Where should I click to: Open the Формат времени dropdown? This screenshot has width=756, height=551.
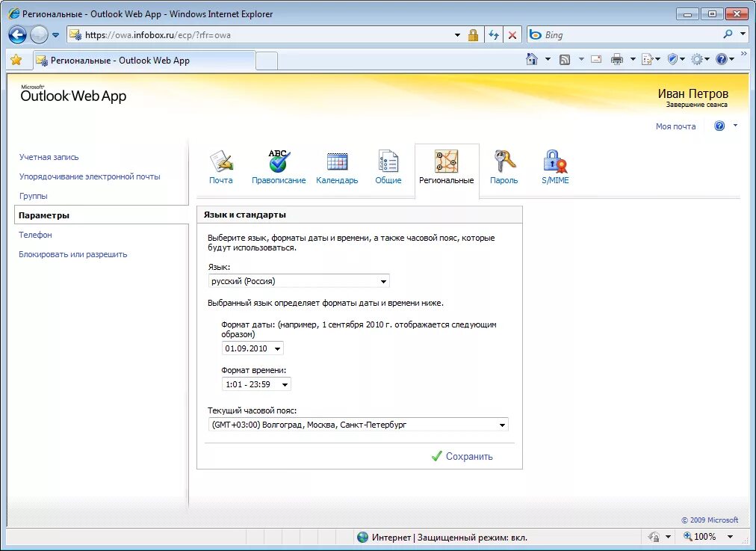[x=256, y=384]
